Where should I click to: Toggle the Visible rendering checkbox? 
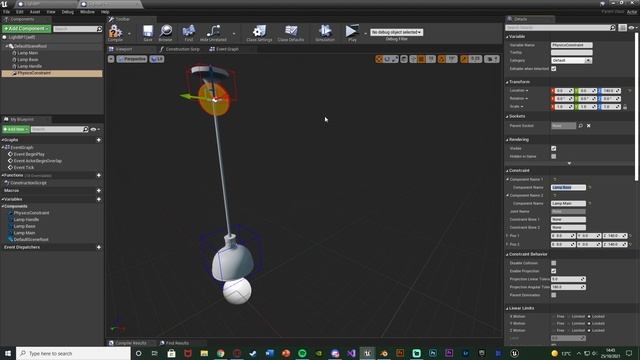coord(553,149)
